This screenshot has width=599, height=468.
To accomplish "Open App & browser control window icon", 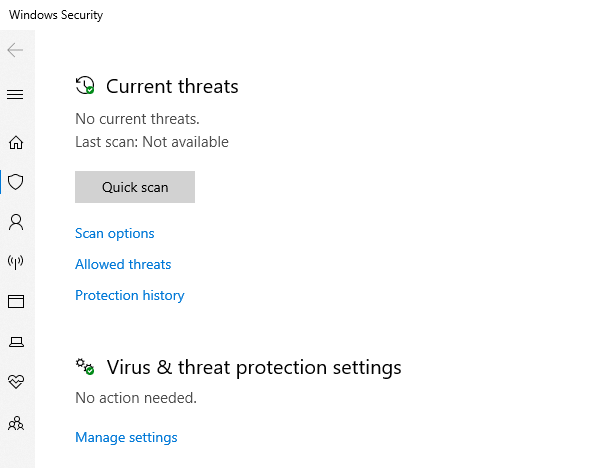I will tap(16, 301).
